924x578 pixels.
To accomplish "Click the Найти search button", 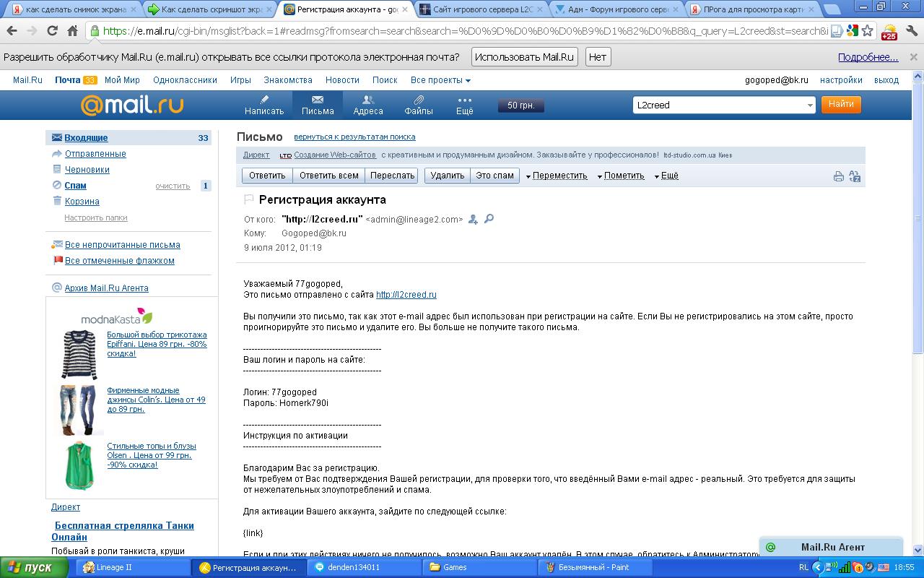I will click(841, 105).
